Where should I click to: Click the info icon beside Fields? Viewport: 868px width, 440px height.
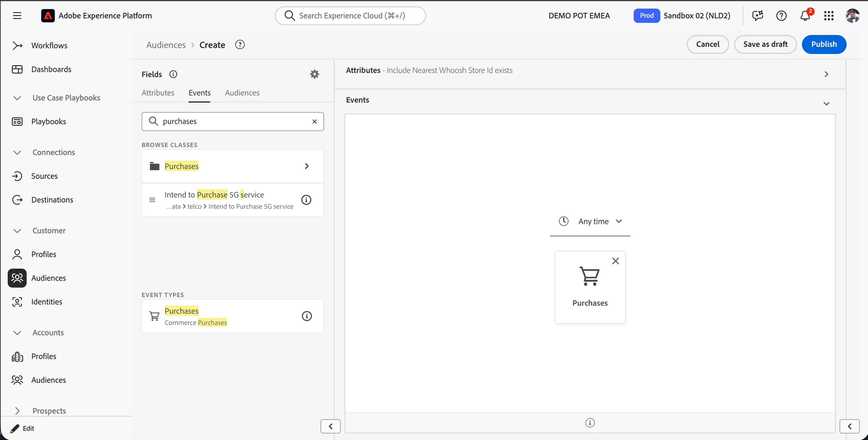[173, 74]
